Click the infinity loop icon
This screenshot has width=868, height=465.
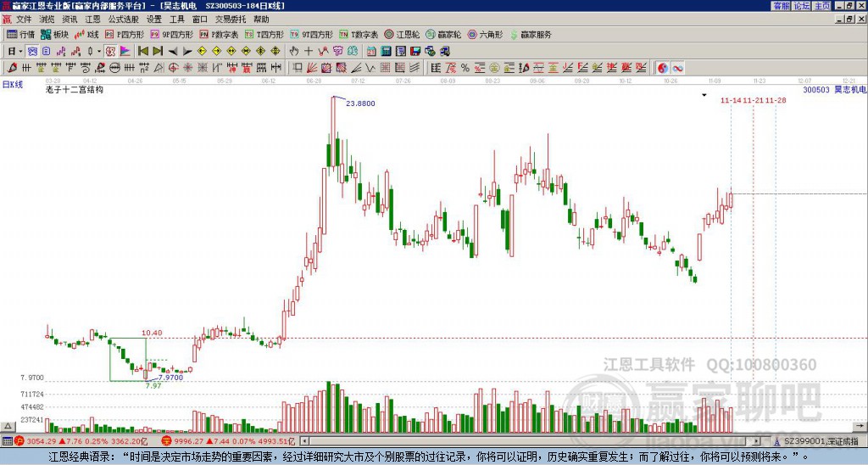coord(677,68)
